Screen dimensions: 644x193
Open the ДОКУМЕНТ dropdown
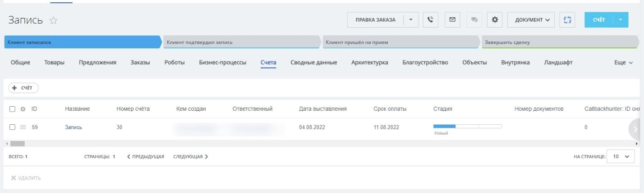click(531, 20)
